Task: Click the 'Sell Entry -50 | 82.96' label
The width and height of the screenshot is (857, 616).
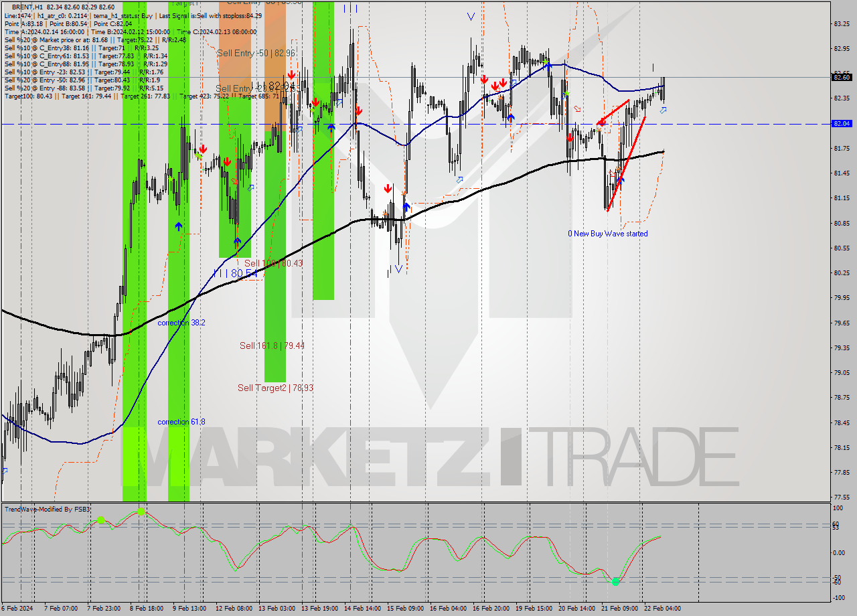Action: (x=256, y=53)
